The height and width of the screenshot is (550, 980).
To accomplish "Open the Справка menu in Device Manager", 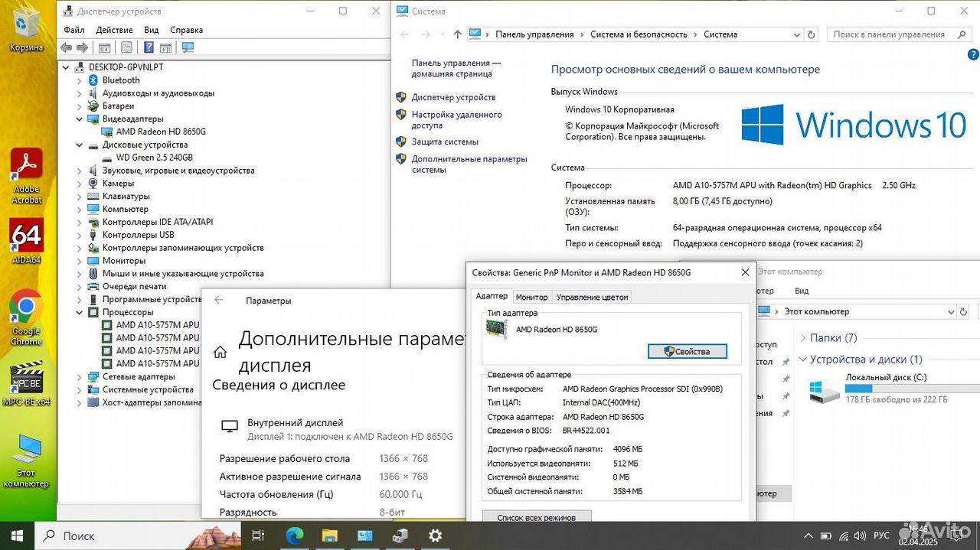I will click(x=187, y=30).
